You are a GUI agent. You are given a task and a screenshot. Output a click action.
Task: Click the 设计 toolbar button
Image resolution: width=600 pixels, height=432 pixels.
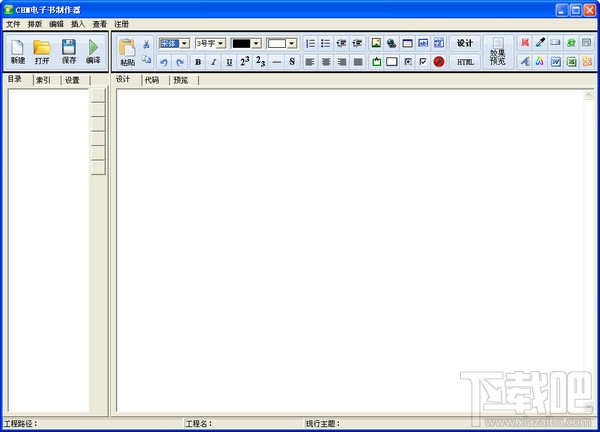coord(465,43)
